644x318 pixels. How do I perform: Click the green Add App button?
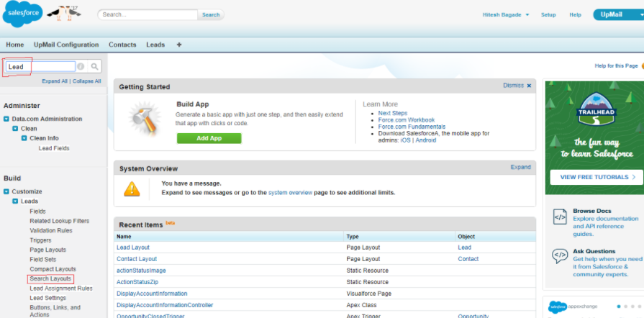click(209, 138)
